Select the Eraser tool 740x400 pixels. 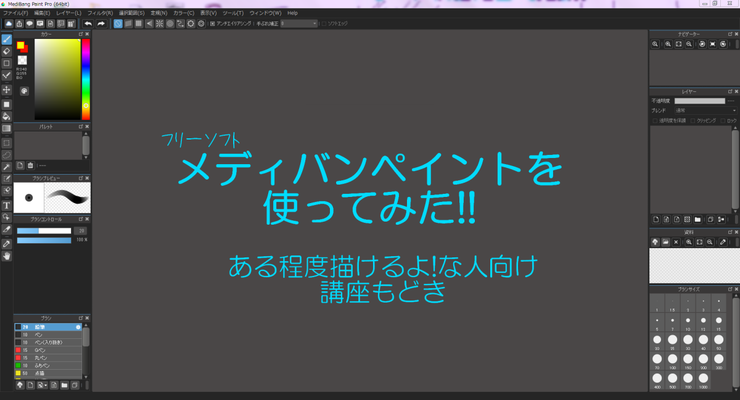7,51
